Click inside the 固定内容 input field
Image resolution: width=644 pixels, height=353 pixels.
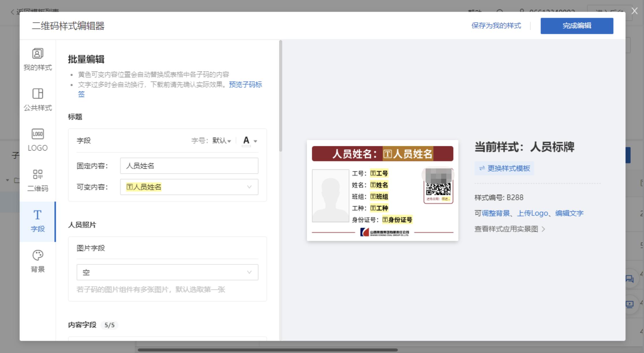point(189,166)
